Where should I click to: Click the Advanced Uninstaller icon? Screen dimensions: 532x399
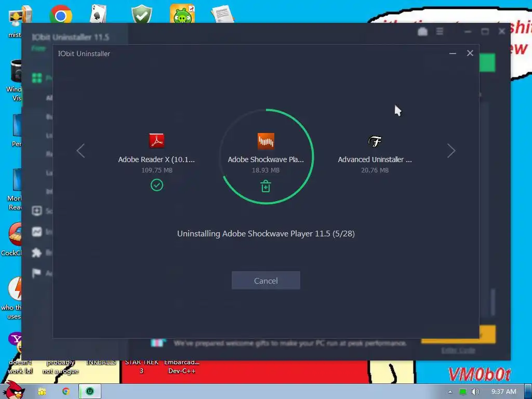(x=375, y=141)
